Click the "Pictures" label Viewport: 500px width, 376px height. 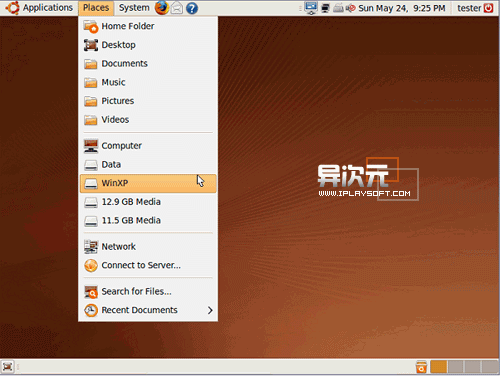118,101
